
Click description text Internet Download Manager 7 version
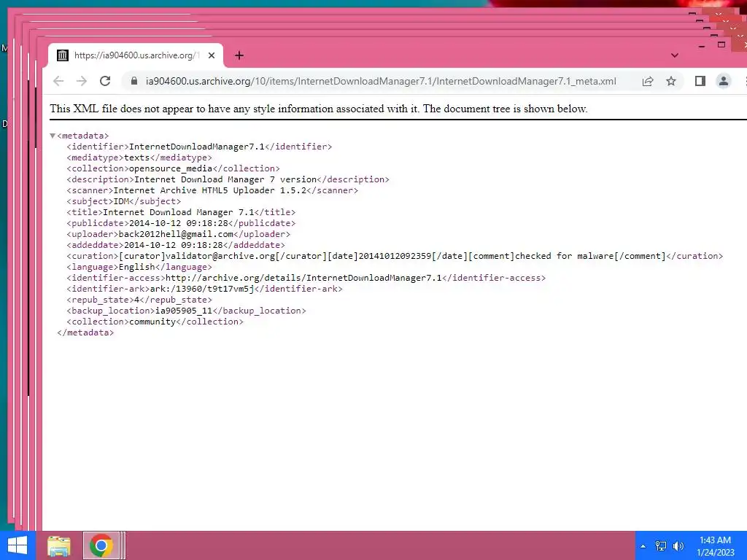(225, 179)
